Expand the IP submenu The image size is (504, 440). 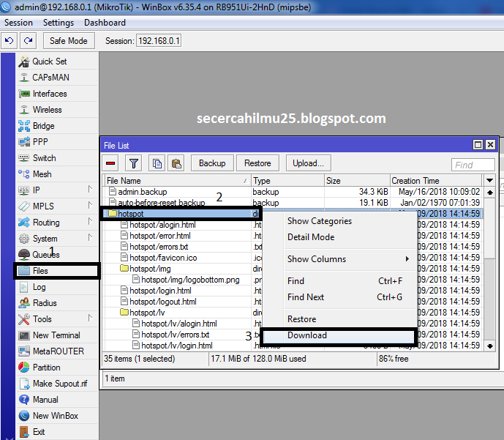(90, 190)
